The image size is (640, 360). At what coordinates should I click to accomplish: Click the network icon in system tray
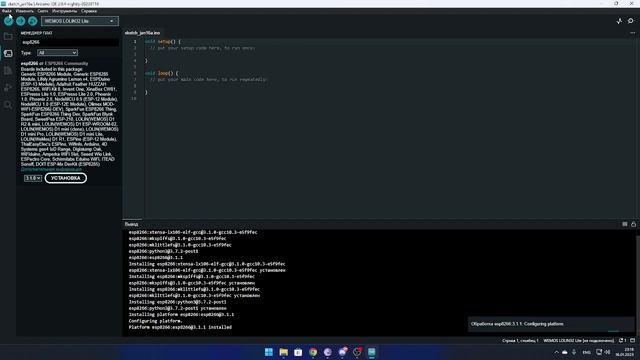coord(599,352)
